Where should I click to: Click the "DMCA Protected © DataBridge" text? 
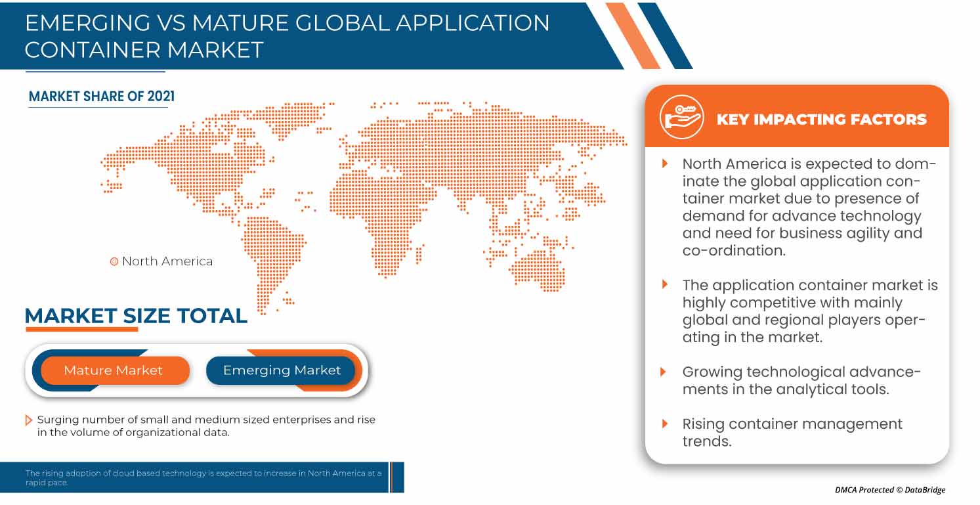(x=890, y=490)
